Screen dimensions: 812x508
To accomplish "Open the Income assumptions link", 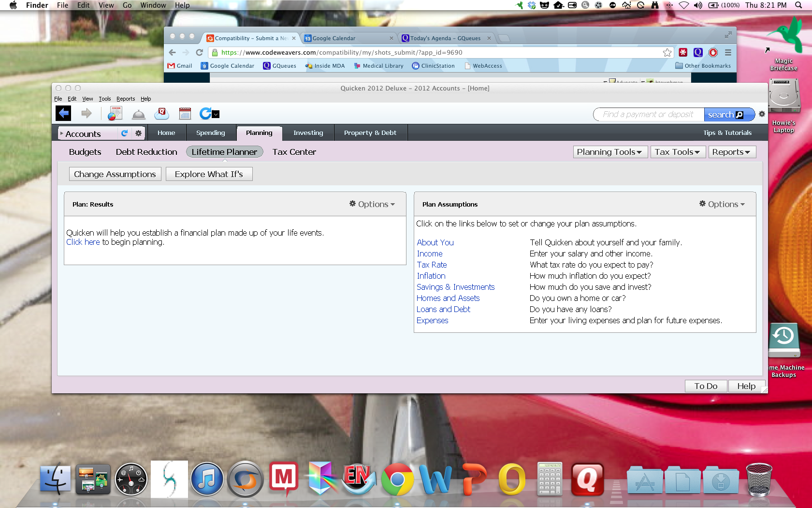I will 430,254.
